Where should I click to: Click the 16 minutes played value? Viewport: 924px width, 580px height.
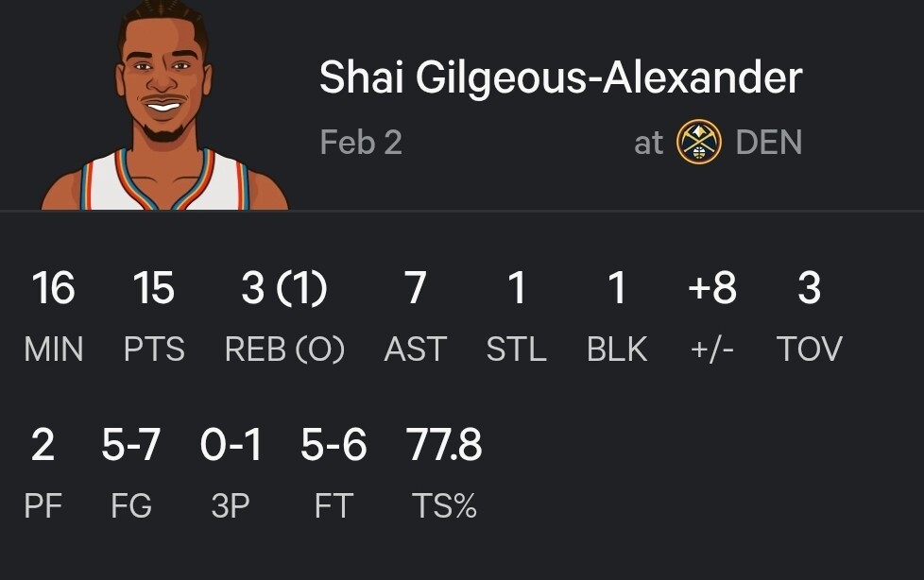coord(53,288)
